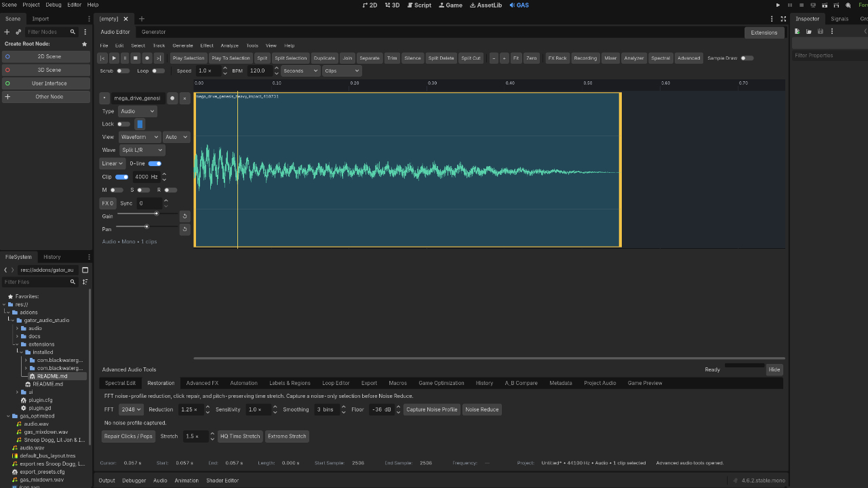Click the track Gain slider
Viewport: 868px width, 488px height.
coord(146,213)
